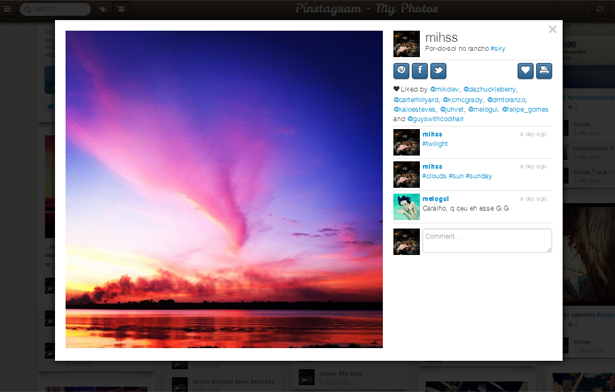
Task: Click the avatar beside the #clouds comment
Action: point(406,174)
